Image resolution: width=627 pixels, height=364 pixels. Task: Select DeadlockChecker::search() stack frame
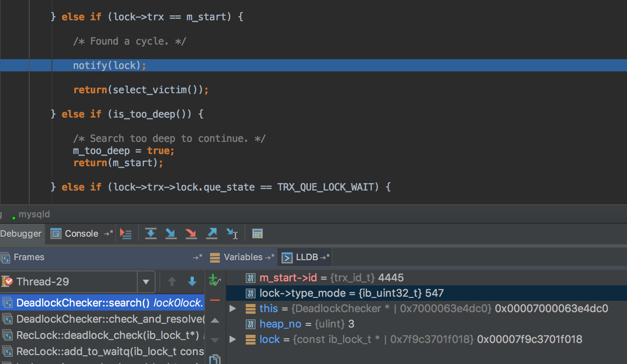pos(102,302)
